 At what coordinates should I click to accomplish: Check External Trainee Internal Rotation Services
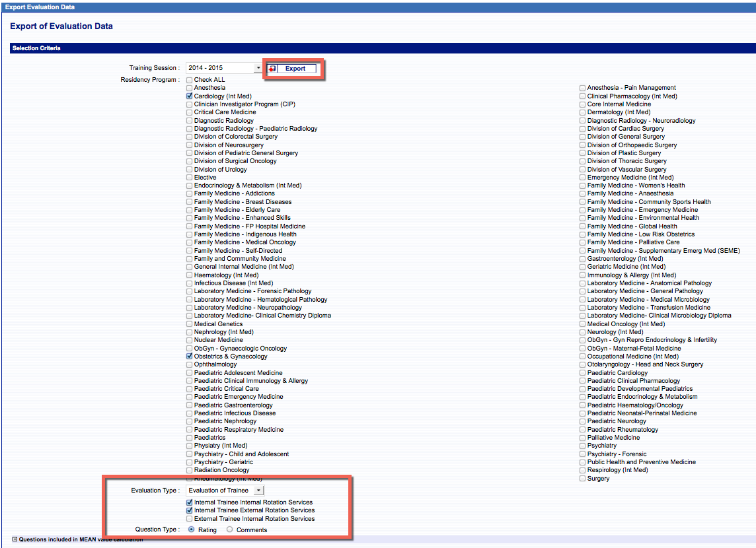click(x=190, y=519)
